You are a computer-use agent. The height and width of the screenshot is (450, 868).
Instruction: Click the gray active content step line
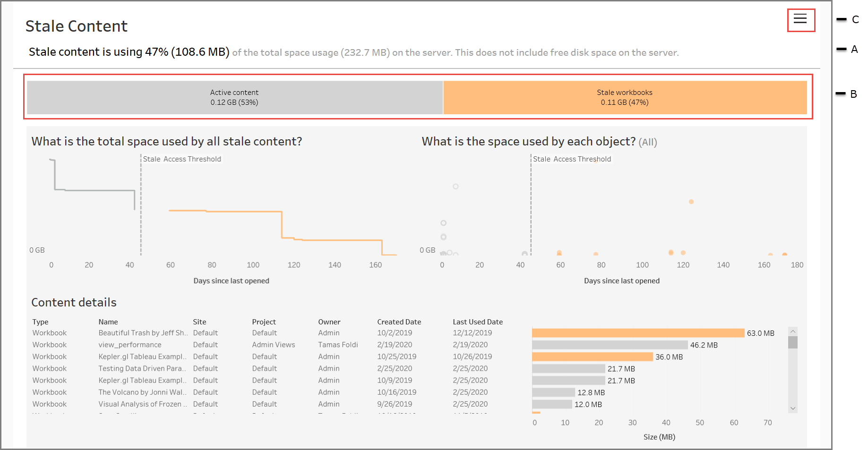tap(95, 190)
